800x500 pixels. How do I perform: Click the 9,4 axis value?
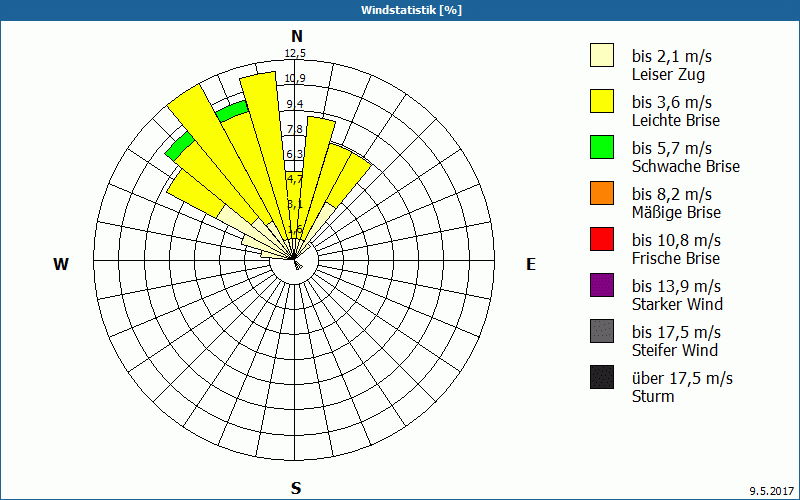tap(294, 104)
